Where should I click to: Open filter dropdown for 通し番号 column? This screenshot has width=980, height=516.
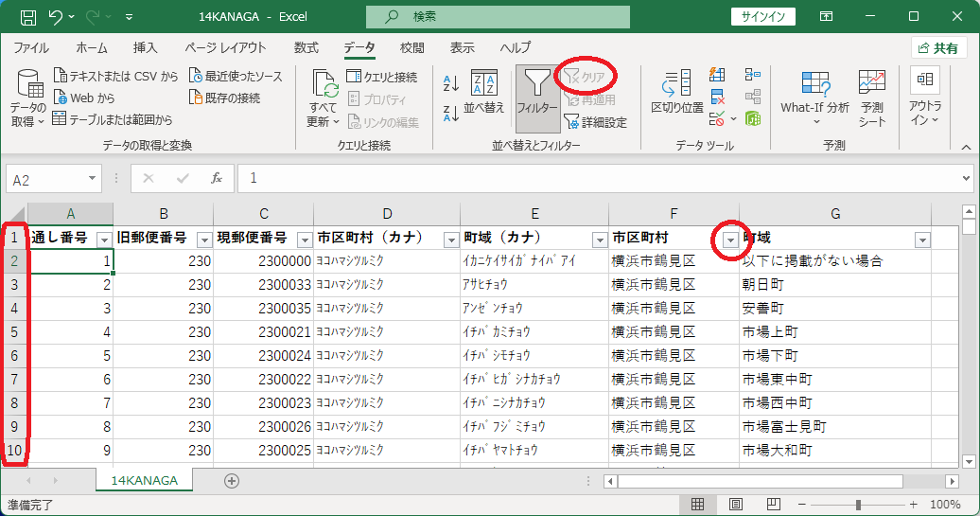click(104, 240)
